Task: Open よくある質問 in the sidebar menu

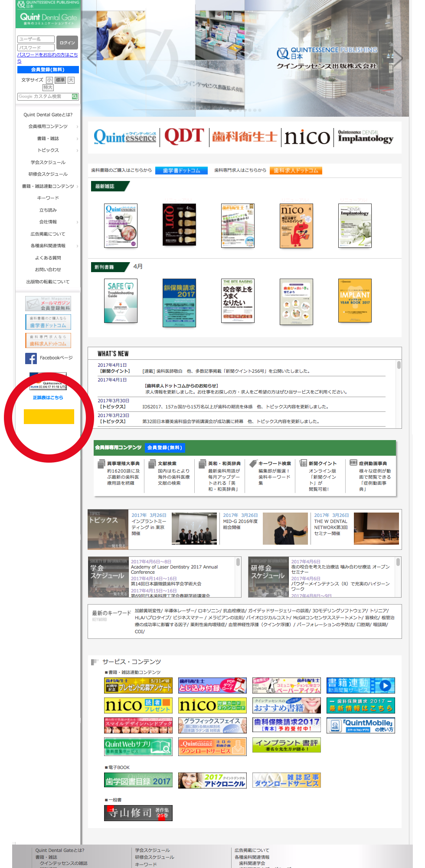Action: coord(48,258)
